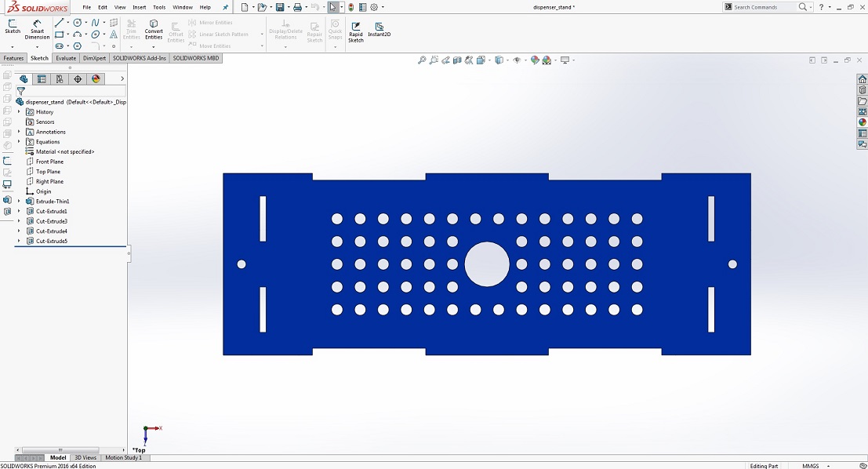
Task: Select the Smart Dimension tool
Action: [37, 29]
